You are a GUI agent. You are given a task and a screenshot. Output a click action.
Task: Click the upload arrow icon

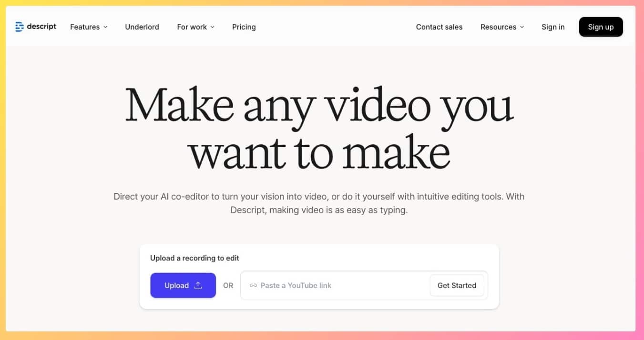coord(198,285)
